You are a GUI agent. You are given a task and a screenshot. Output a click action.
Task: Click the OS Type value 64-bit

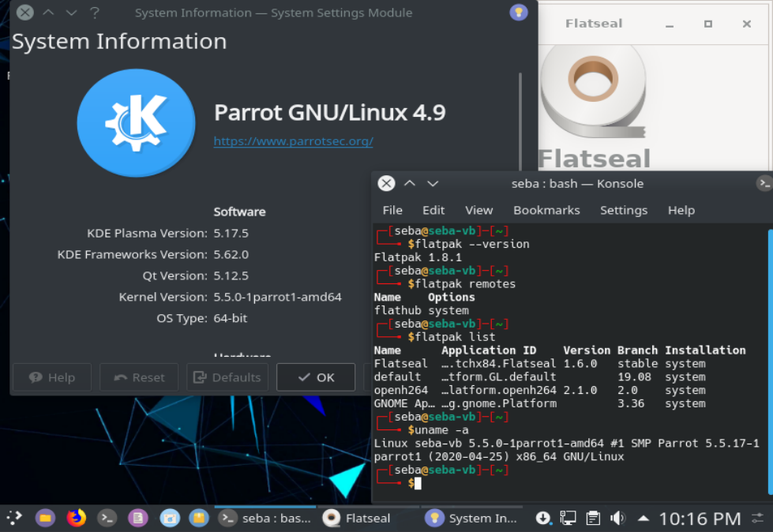(231, 318)
